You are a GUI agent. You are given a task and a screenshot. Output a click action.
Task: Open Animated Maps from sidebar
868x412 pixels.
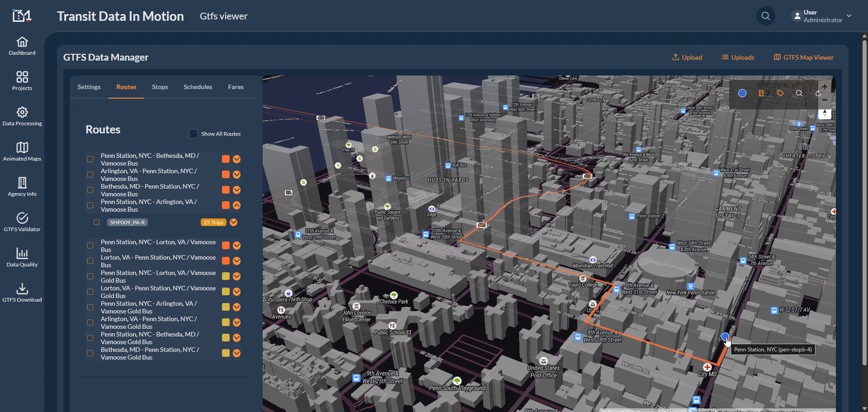pos(22,152)
